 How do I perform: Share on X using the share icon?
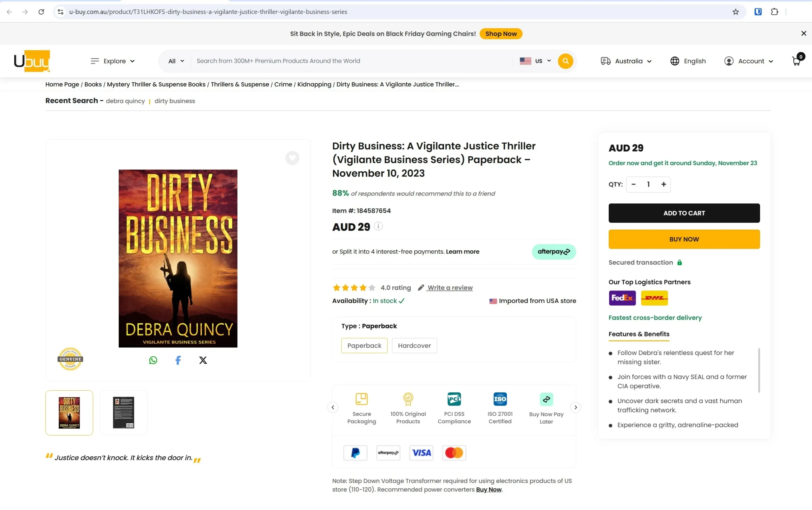[x=203, y=360]
